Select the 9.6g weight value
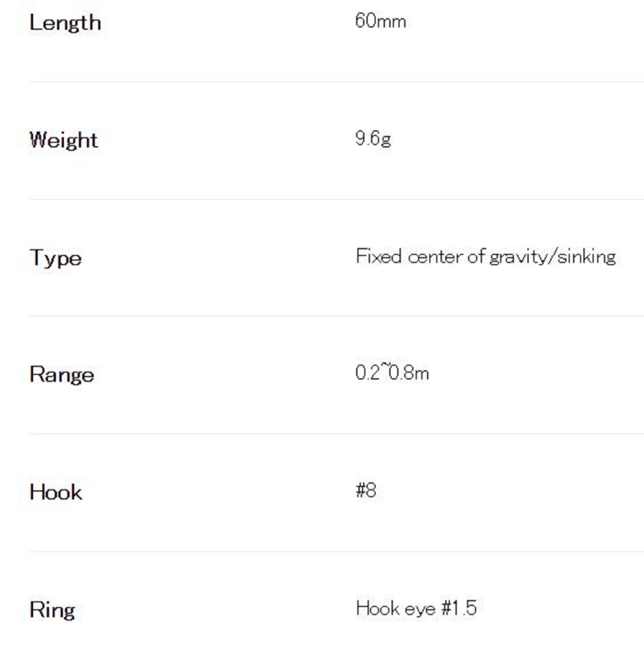The width and height of the screenshot is (644, 663). 373,139
